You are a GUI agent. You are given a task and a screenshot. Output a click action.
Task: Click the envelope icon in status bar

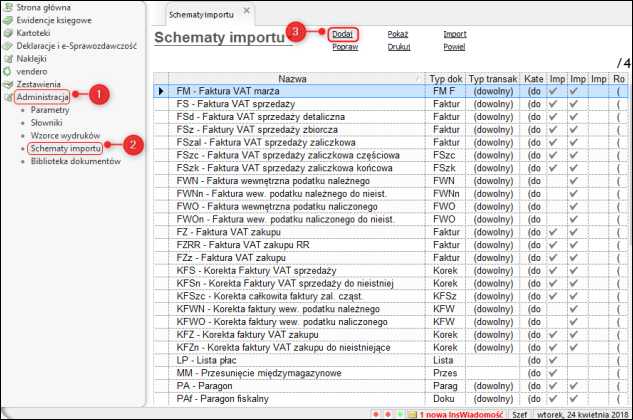412,414
